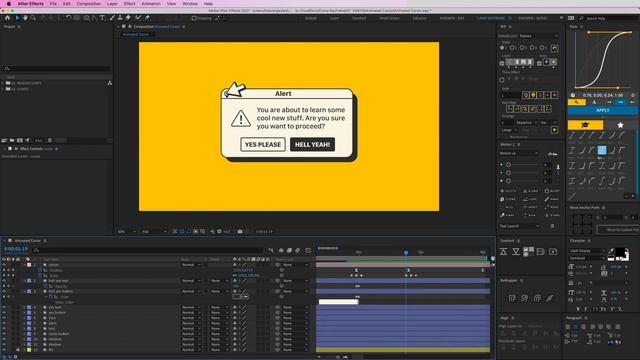Click the current time 0:00:01:19 display
Screen dimensions: 640x360
click(x=16, y=249)
